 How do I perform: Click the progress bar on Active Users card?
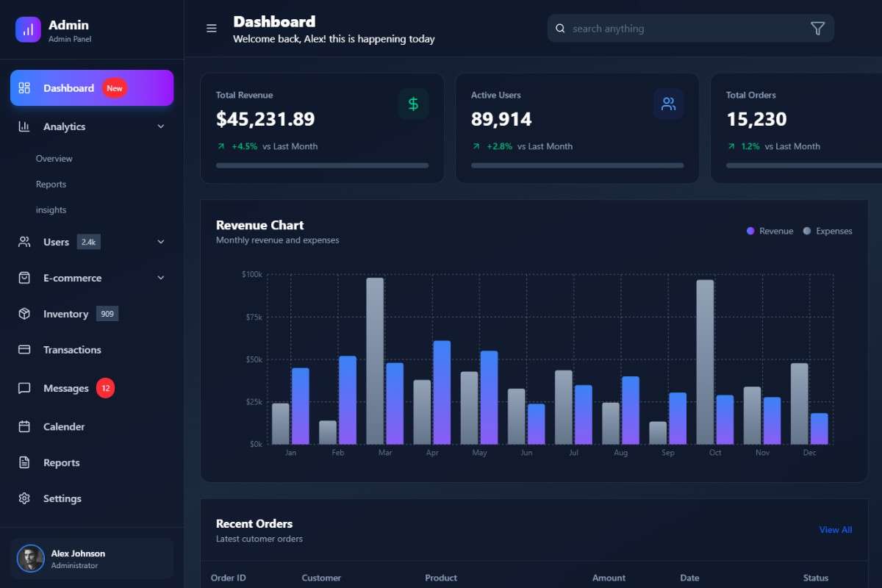click(x=577, y=165)
